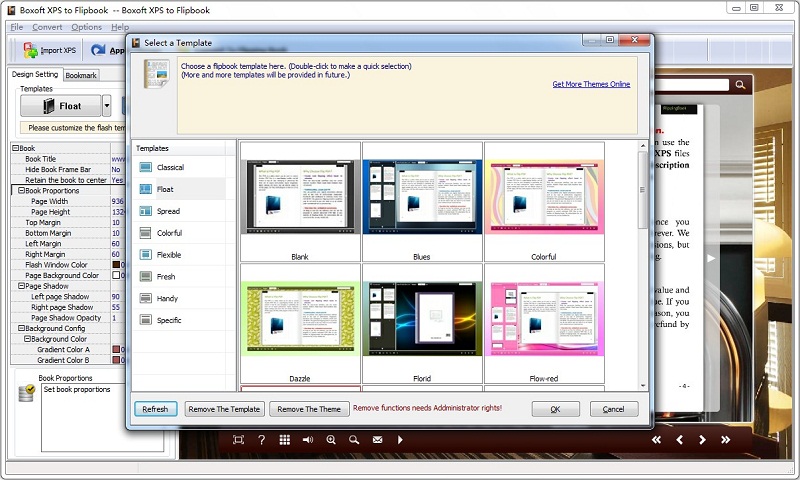Select the Float template category icon
Viewport: 800px width, 480px height.
click(x=145, y=189)
